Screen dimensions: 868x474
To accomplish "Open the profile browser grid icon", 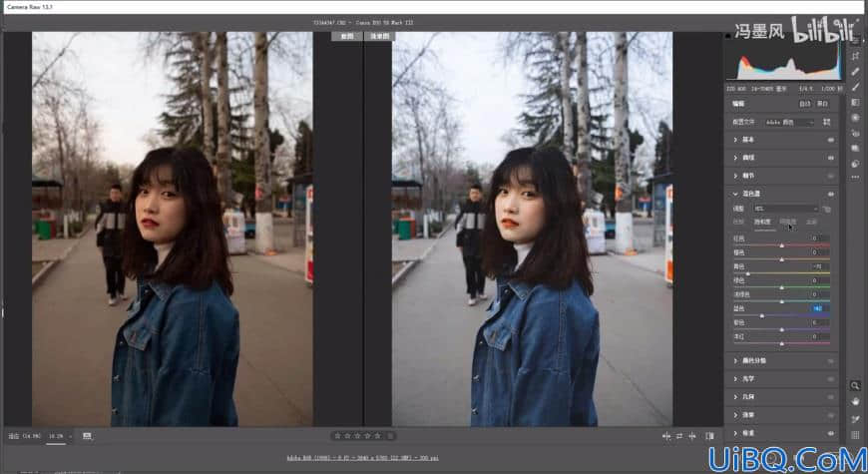I will point(826,122).
